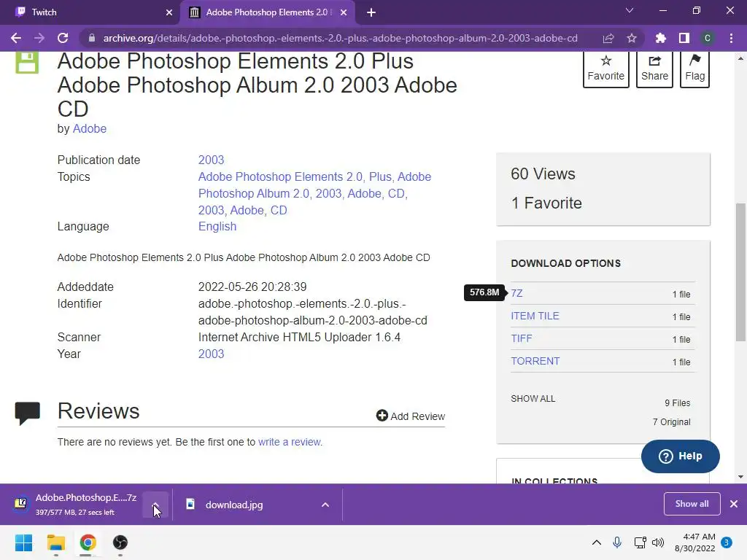This screenshot has height=560, width=747.
Task: Open the tab search dropdown chevron
Action: click(x=630, y=10)
